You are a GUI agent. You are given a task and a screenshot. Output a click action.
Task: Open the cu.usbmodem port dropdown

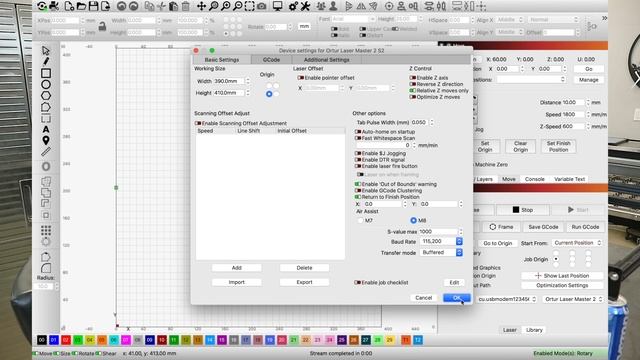(507, 299)
